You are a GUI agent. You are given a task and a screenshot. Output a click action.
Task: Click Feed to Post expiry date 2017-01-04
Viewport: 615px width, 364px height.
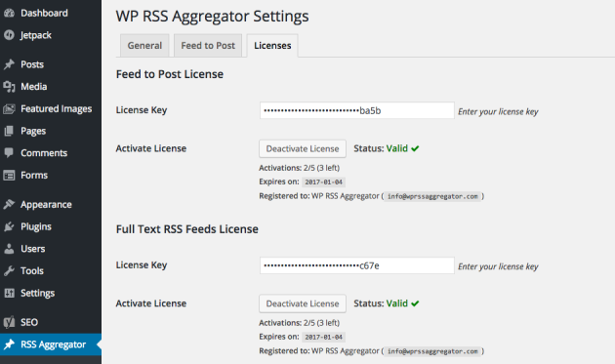323,182
